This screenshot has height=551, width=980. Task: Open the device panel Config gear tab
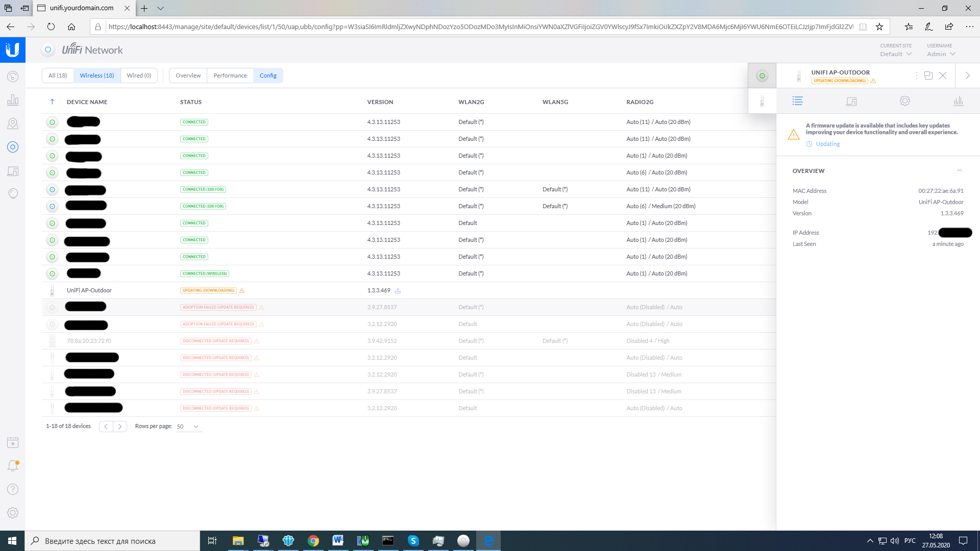click(905, 101)
